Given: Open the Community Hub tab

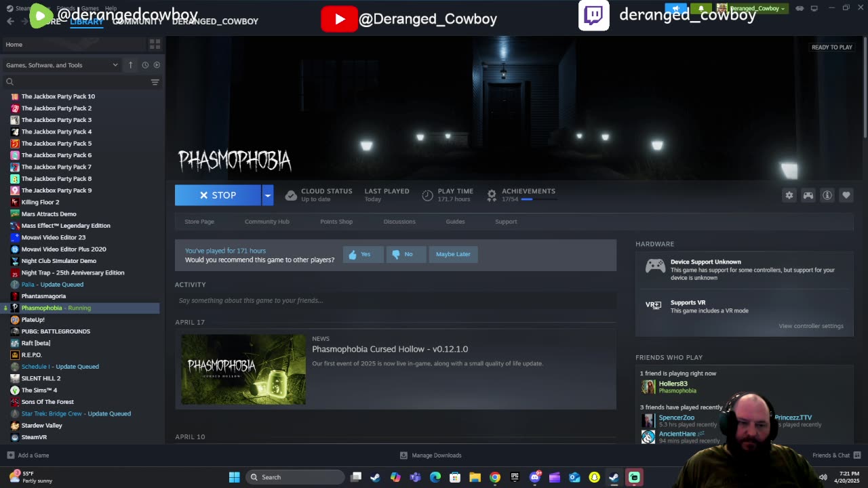Looking at the screenshot, I should [267, 222].
